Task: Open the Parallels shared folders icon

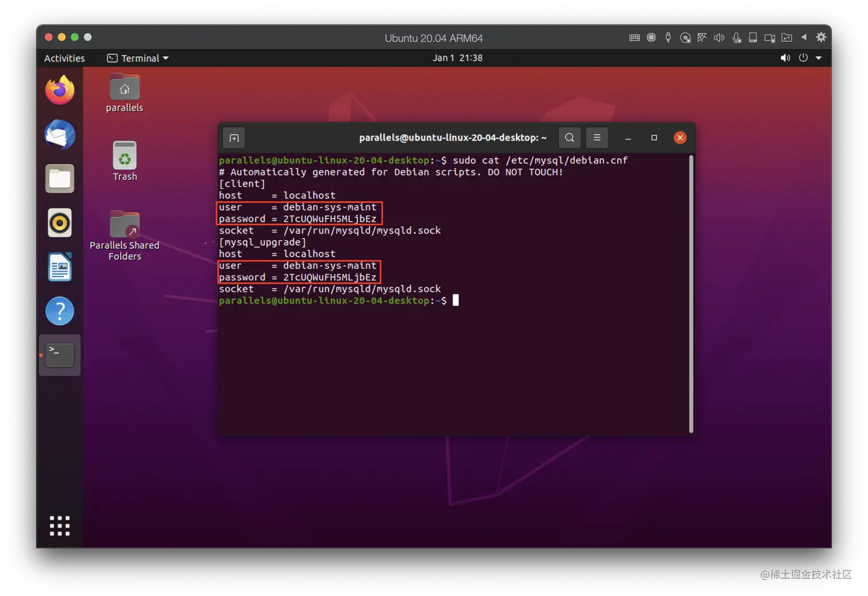Action: click(x=786, y=38)
